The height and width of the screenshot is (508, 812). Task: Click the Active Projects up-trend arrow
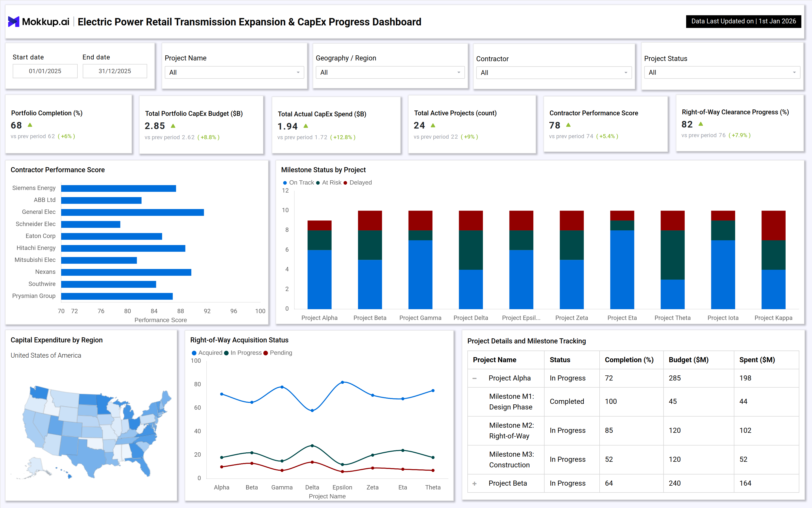(x=433, y=125)
